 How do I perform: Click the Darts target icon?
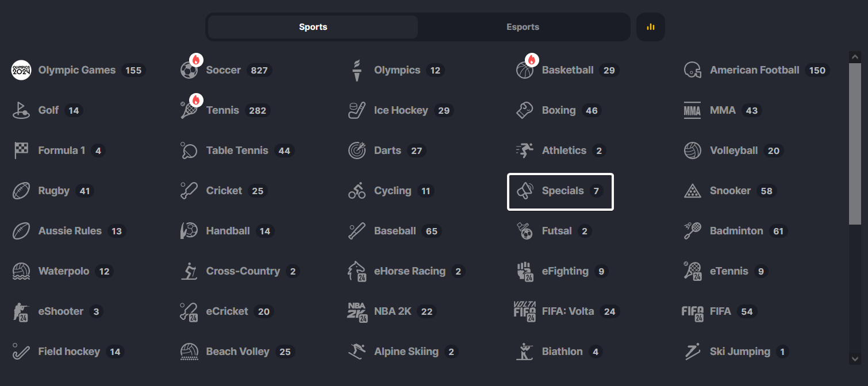coord(357,150)
